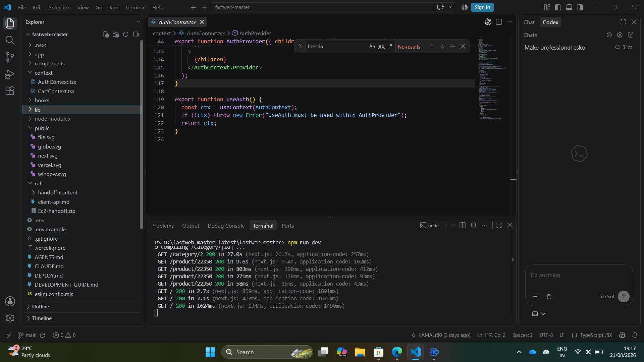Viewport: 644px width, 362px height.
Task: Open the Source Control view
Action: (10, 57)
